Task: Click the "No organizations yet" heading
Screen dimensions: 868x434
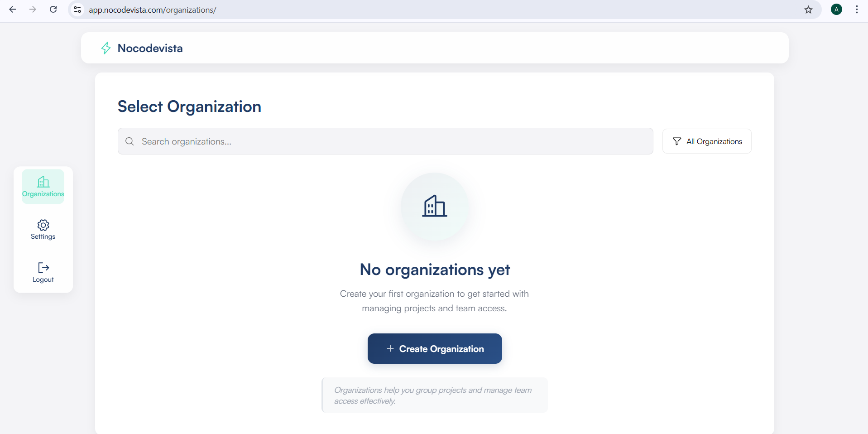Action: point(434,270)
